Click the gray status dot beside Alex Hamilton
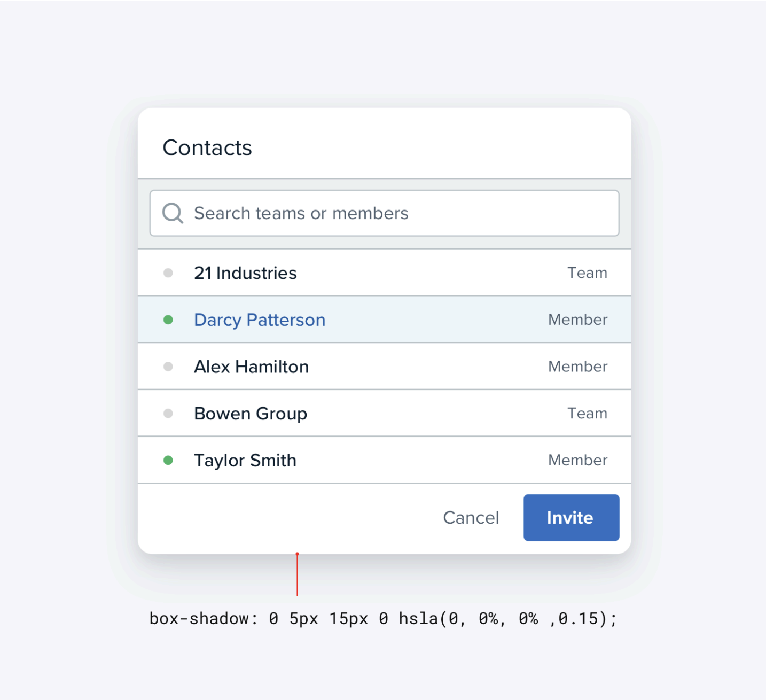The image size is (766, 700). pos(168,367)
